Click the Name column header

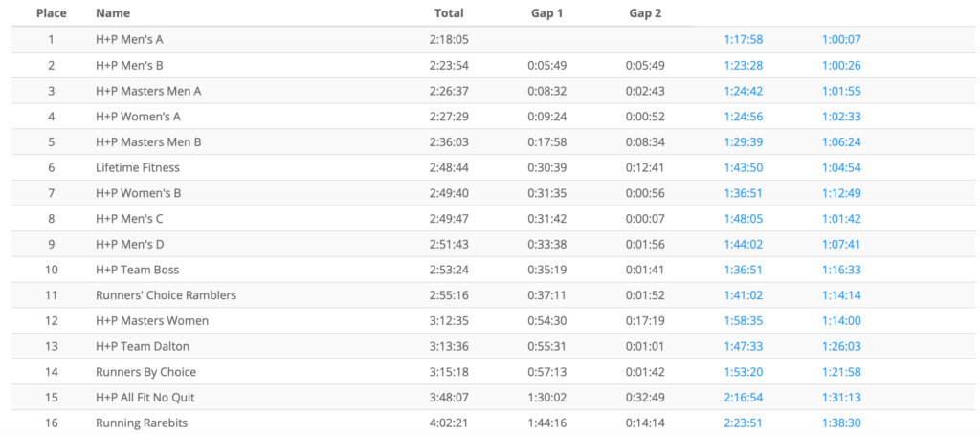click(113, 13)
